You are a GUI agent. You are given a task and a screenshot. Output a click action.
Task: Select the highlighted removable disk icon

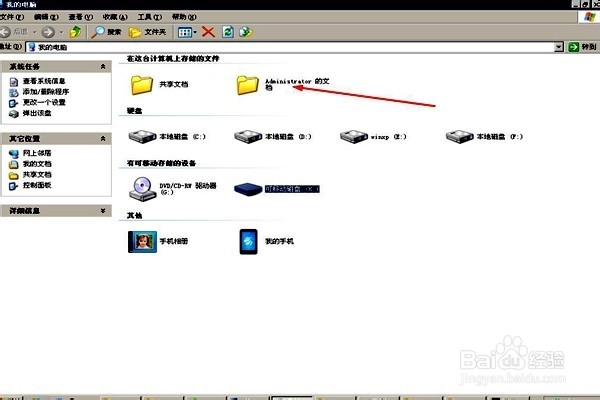pyautogui.click(x=248, y=189)
